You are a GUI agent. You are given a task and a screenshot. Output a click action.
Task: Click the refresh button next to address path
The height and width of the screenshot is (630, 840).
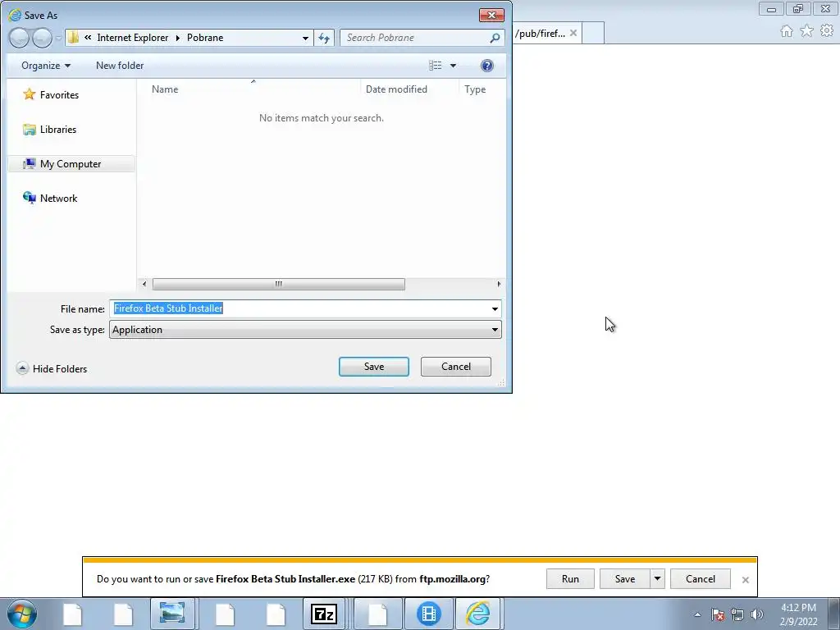(x=324, y=38)
